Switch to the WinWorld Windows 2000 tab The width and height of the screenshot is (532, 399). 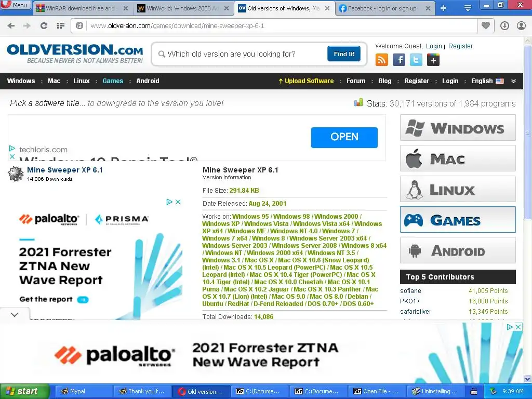coord(183,8)
